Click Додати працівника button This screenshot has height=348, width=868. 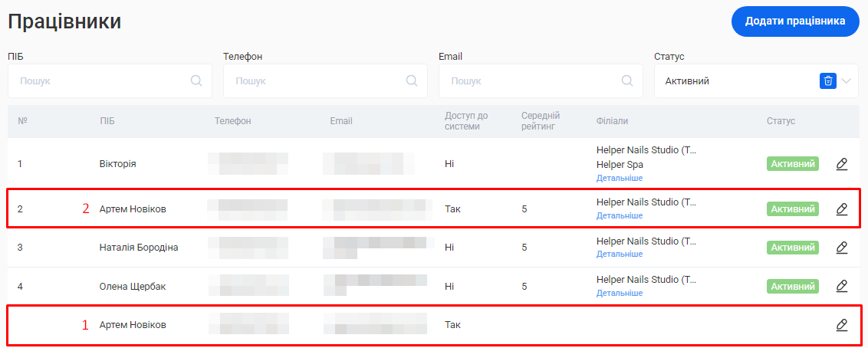[794, 21]
